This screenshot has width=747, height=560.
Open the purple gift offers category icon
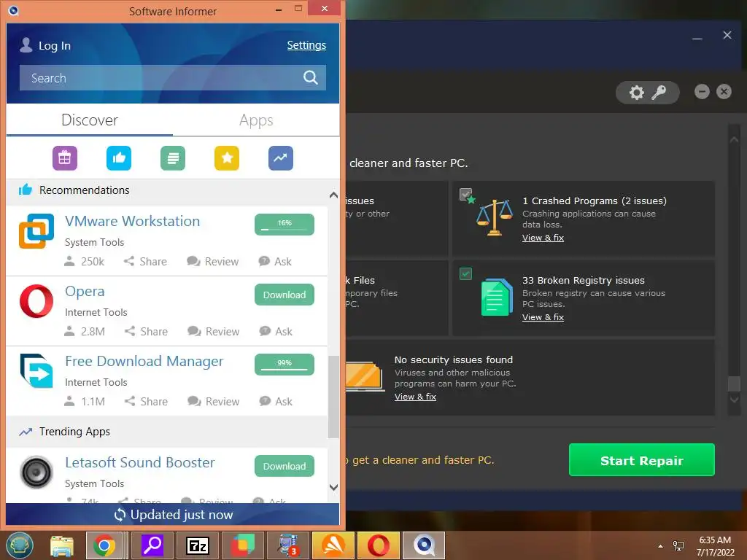click(x=65, y=158)
